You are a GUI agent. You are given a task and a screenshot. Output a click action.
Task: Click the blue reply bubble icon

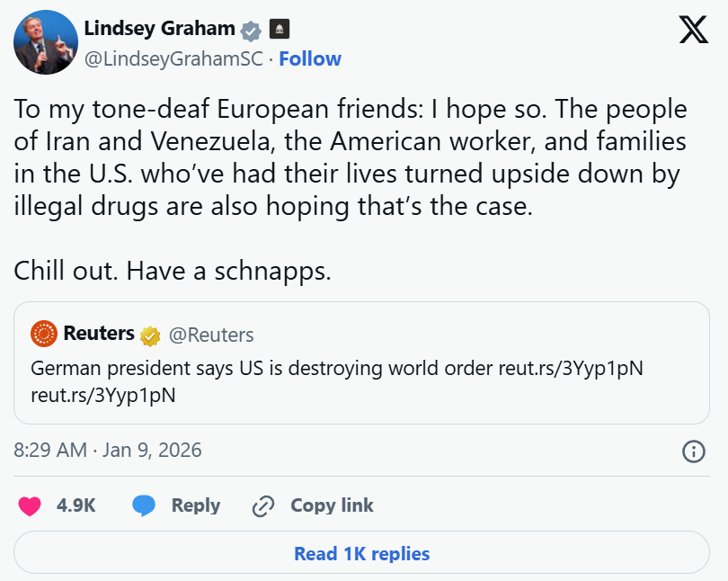(143, 506)
